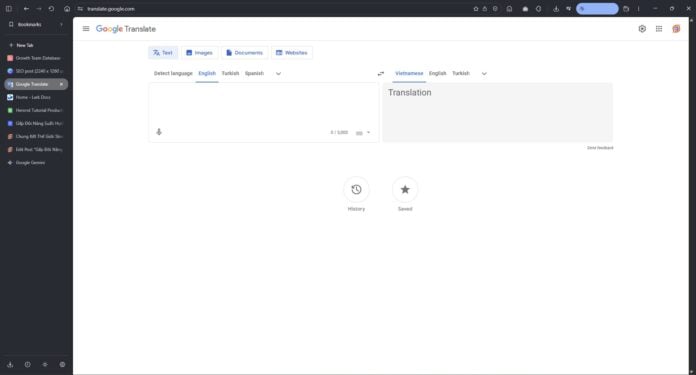Image resolution: width=696 pixels, height=375 pixels.
Task: Select Spanish as source language
Action: 254,73
